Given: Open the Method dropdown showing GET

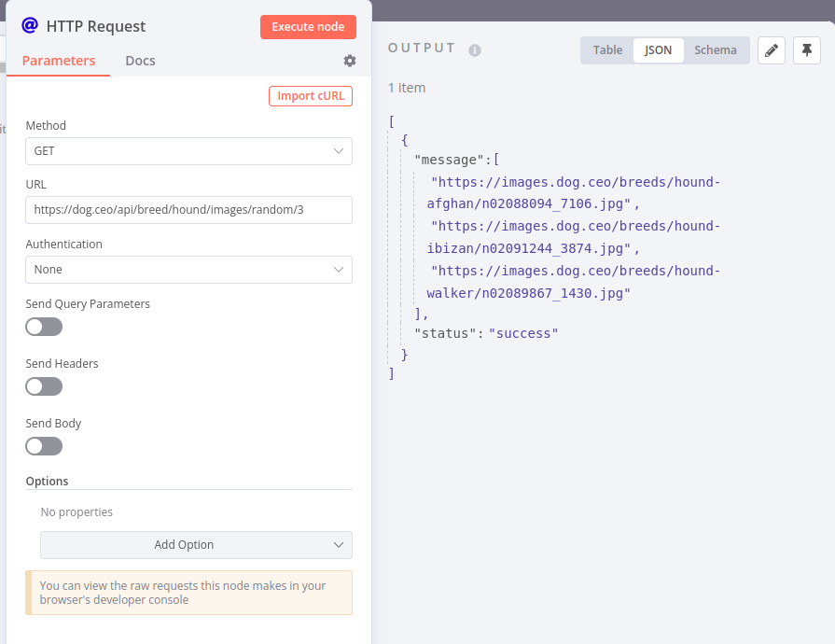Looking at the screenshot, I should pos(188,150).
